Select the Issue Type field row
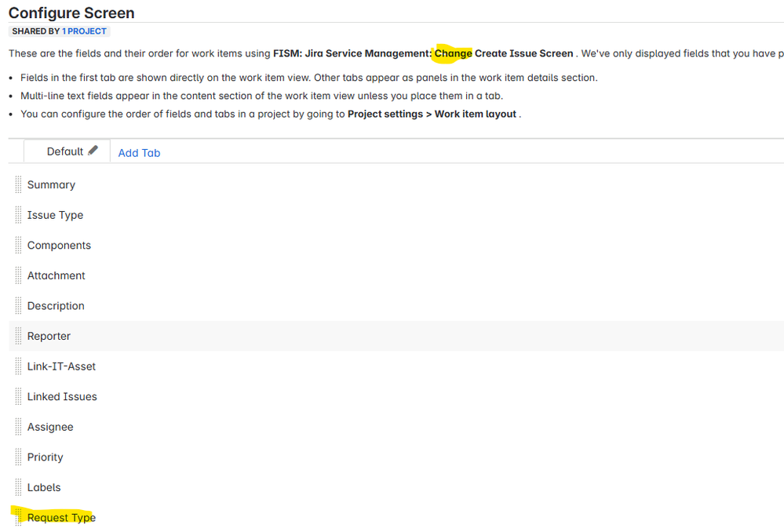 [396, 215]
